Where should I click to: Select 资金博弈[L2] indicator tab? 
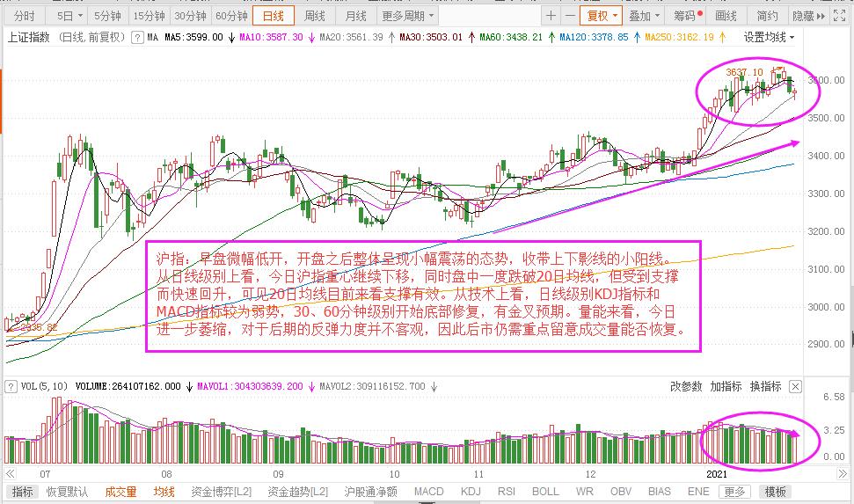click(x=221, y=492)
